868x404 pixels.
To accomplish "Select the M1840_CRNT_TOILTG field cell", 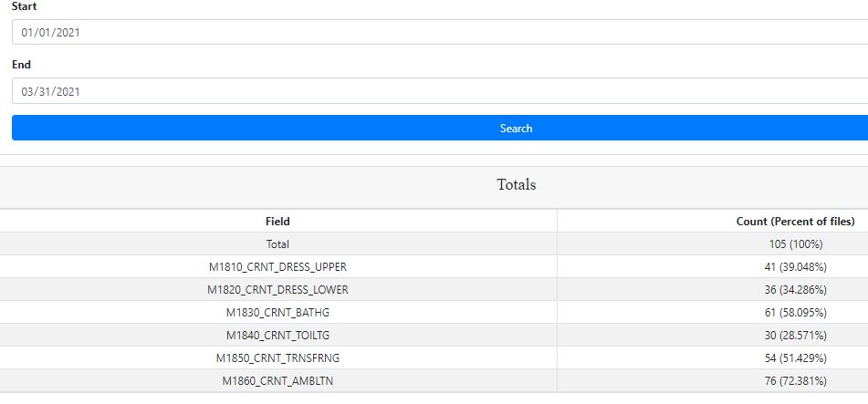I will [x=277, y=336].
